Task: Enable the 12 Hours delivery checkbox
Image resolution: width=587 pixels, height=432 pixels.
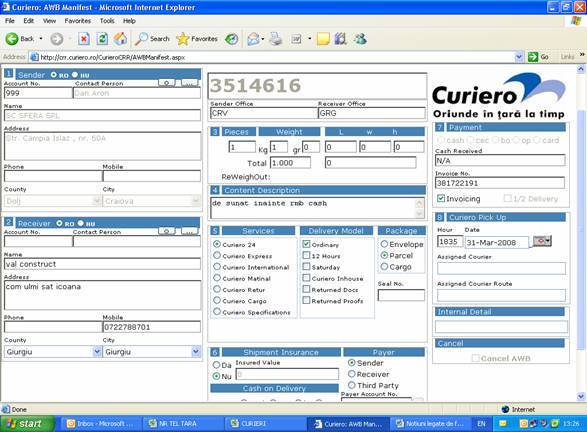Action: [x=306, y=255]
